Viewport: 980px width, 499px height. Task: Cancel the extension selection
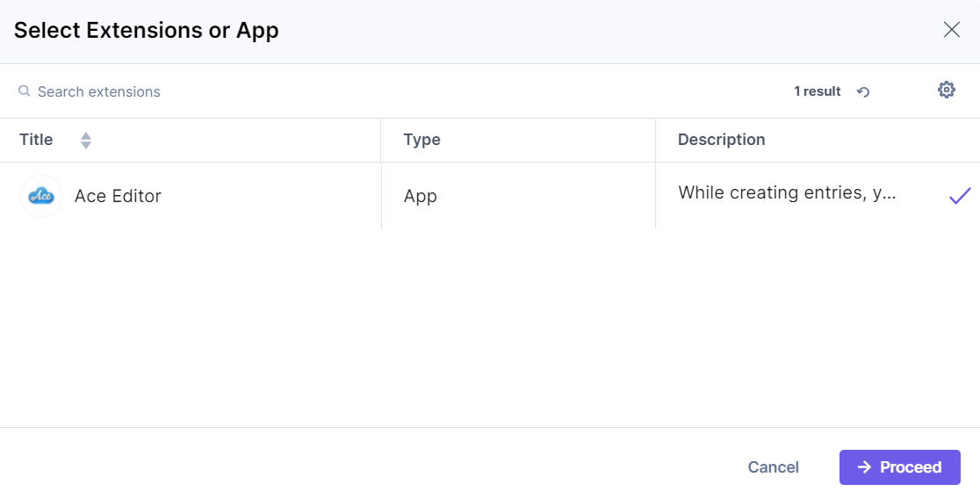coord(773,467)
